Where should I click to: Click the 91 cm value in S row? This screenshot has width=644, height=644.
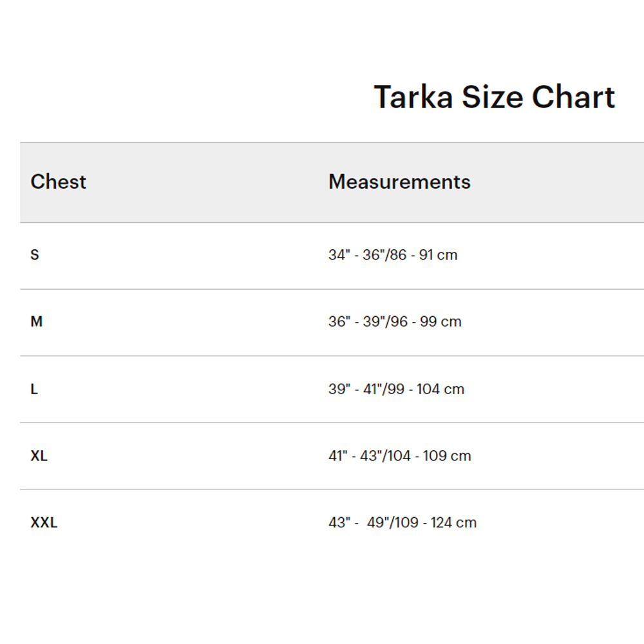(438, 254)
